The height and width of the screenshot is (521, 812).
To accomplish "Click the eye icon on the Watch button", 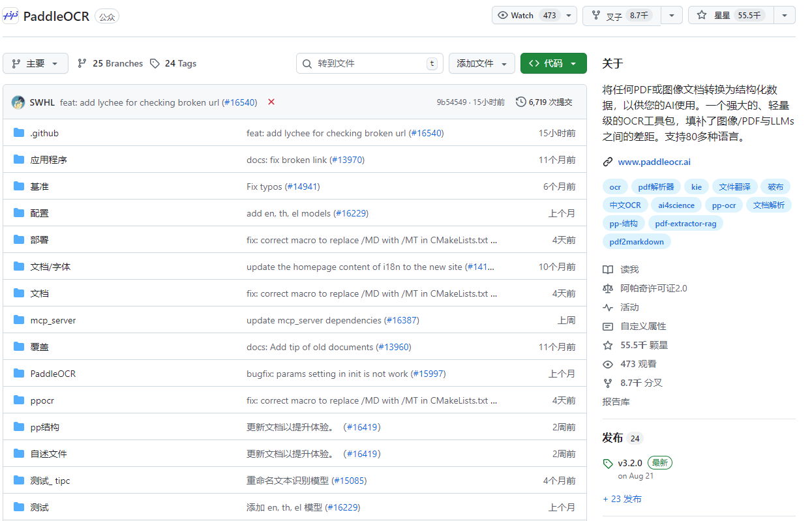I will coord(503,15).
